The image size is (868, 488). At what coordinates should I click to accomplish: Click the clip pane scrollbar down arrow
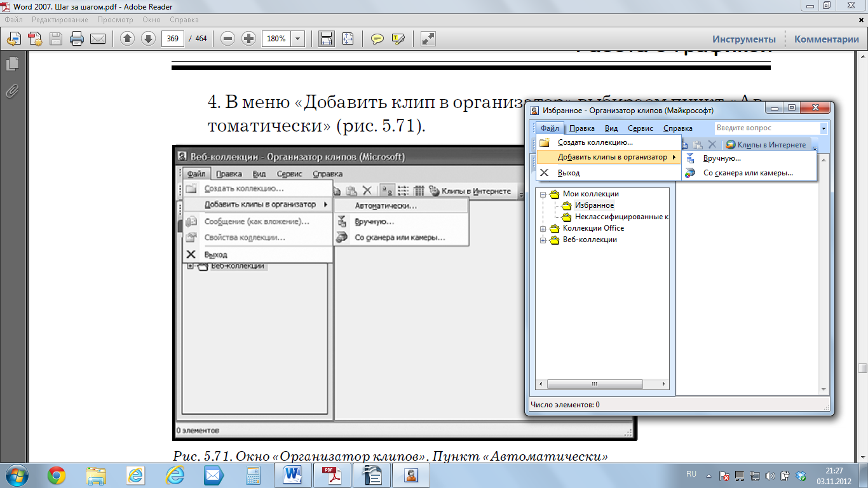point(824,390)
